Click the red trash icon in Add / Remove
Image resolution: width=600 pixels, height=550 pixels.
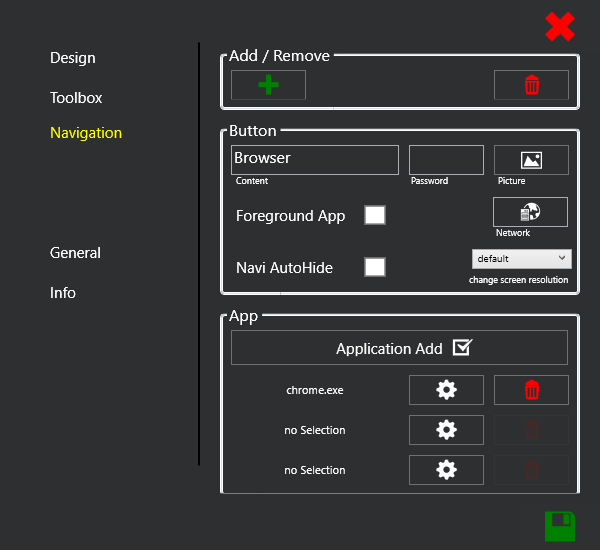531,85
